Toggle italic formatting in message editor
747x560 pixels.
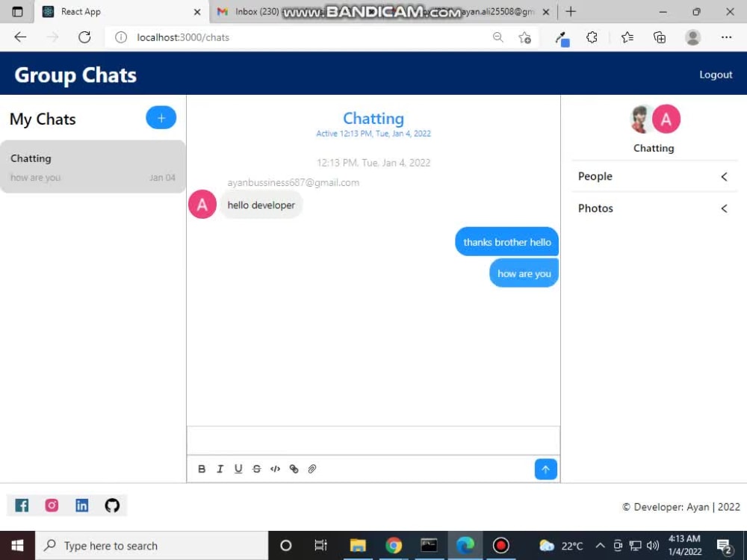220,469
